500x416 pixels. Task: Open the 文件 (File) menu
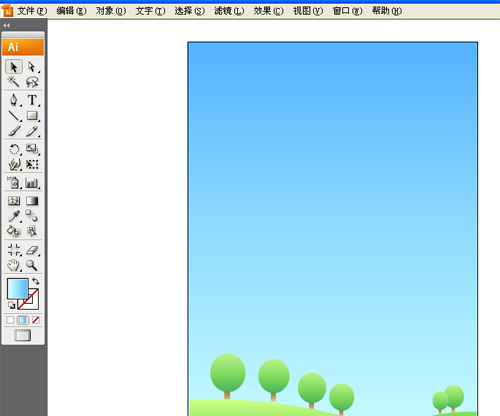point(32,11)
